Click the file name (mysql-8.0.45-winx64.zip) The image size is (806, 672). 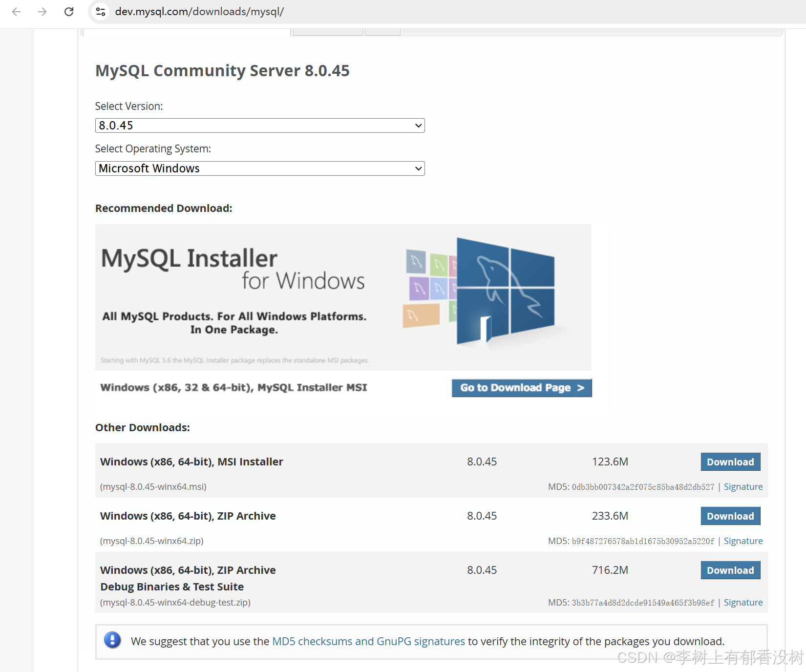click(152, 541)
